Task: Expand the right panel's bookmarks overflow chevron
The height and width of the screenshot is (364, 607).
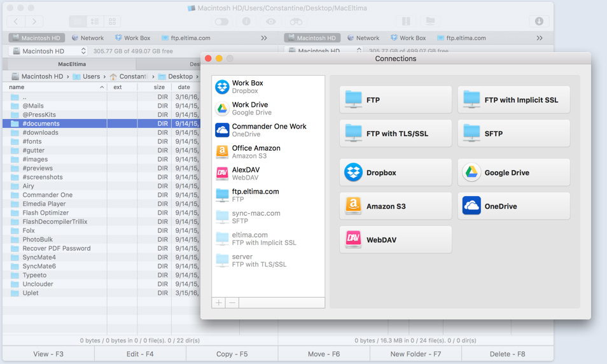Action: [x=540, y=38]
